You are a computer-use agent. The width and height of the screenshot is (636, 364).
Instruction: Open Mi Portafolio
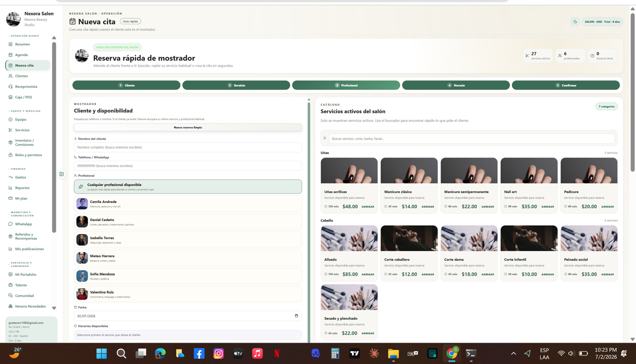click(x=28, y=275)
